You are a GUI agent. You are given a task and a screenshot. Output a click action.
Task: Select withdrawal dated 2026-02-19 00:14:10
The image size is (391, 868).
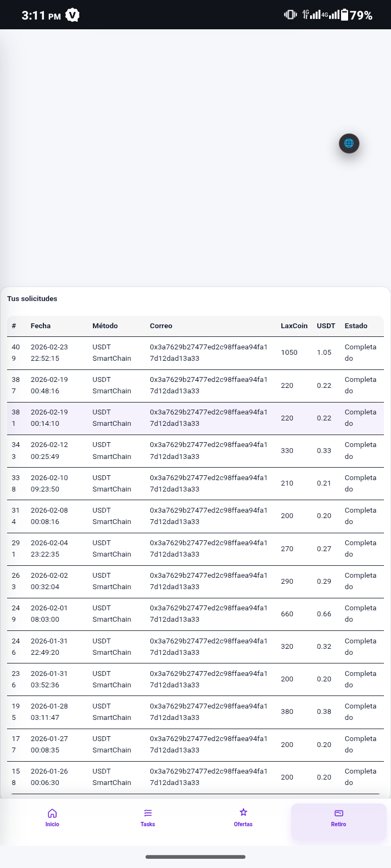click(x=49, y=418)
